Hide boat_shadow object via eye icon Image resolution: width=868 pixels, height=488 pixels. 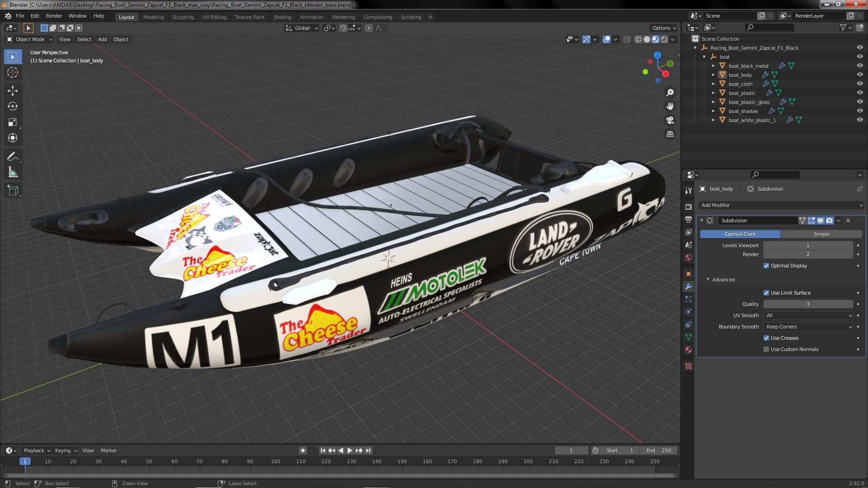click(x=859, y=111)
